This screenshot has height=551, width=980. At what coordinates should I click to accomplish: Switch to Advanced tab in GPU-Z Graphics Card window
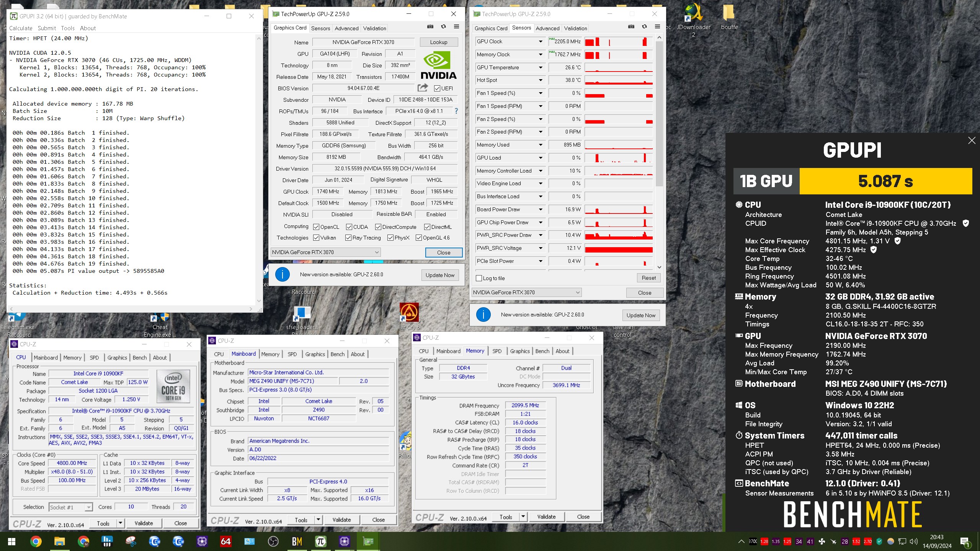(x=346, y=28)
